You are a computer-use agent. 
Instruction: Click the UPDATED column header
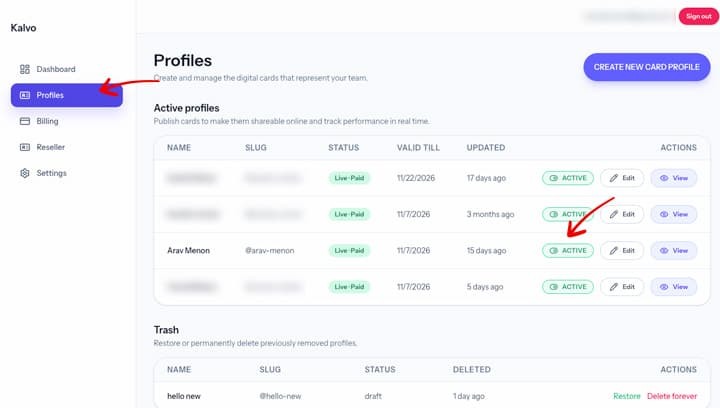[486, 148]
